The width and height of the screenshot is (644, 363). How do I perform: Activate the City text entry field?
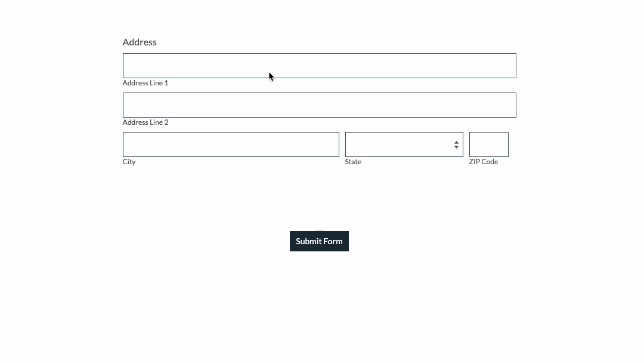231,144
